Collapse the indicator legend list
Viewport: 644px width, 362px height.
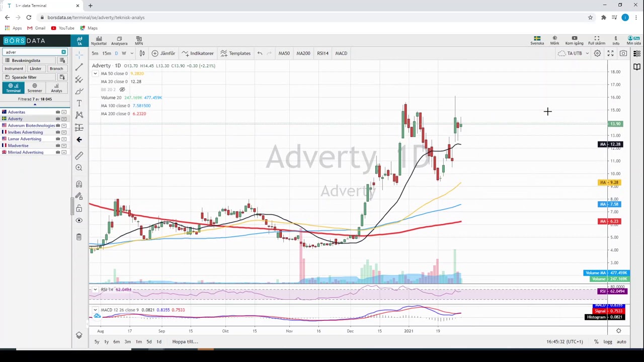[x=95, y=73]
